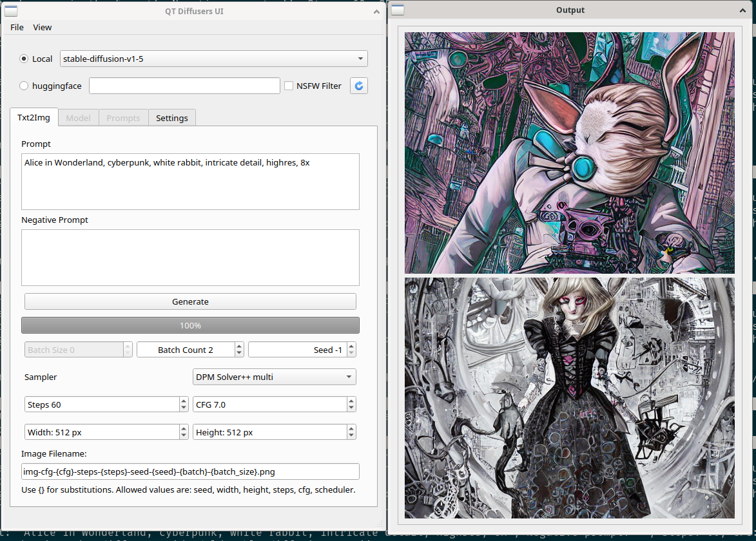
Task: Click the refresh models icon button
Action: pos(359,86)
